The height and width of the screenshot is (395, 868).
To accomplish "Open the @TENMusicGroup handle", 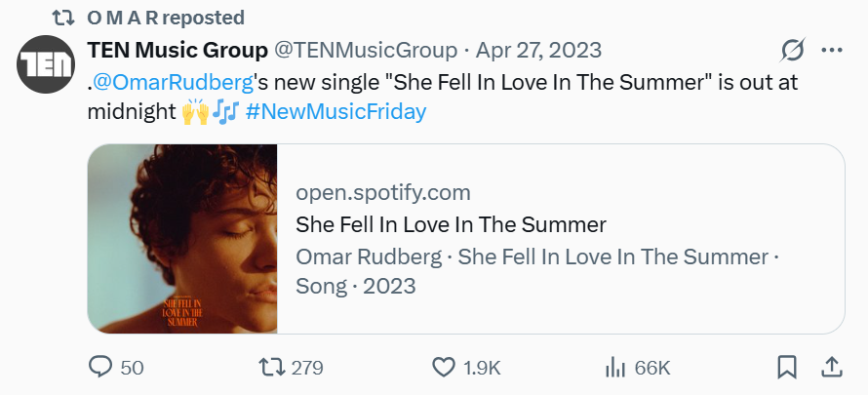I will coord(366,50).
